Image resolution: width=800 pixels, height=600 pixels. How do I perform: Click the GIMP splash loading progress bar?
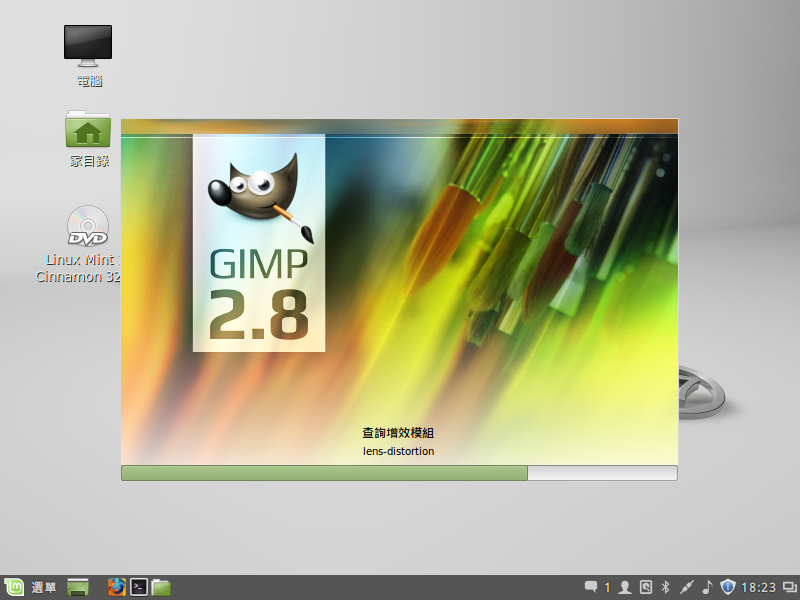point(399,473)
